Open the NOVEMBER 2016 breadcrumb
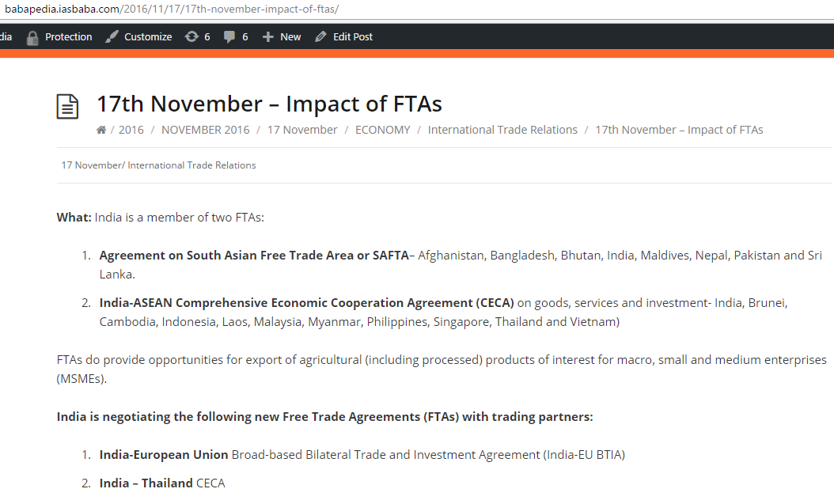834x504 pixels. click(x=205, y=130)
